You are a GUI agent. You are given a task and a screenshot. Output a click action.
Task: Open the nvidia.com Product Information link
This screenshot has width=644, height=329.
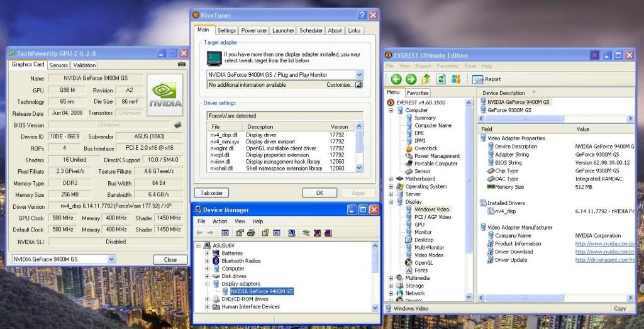pyautogui.click(x=604, y=243)
